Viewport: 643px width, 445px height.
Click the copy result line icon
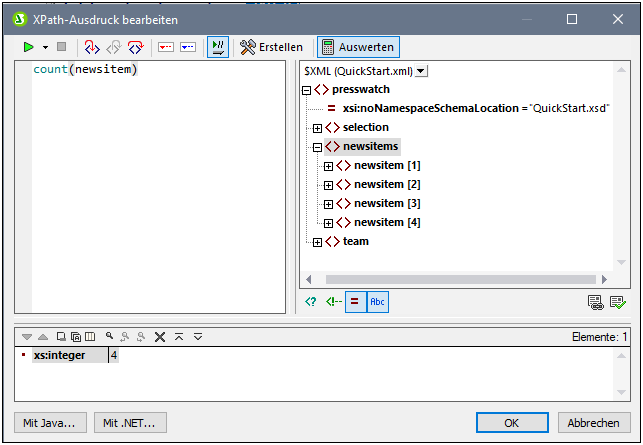click(61, 337)
